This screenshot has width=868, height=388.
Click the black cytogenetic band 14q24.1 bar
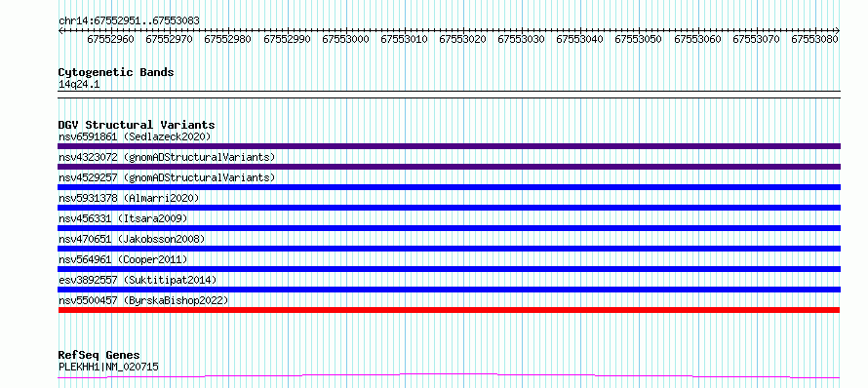pyautogui.click(x=449, y=95)
